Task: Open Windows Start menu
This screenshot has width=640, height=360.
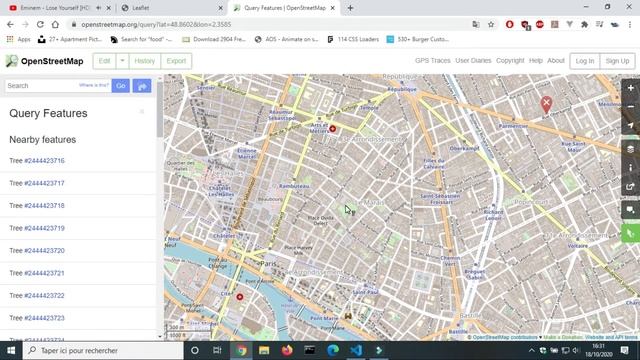Action: pos(11,350)
